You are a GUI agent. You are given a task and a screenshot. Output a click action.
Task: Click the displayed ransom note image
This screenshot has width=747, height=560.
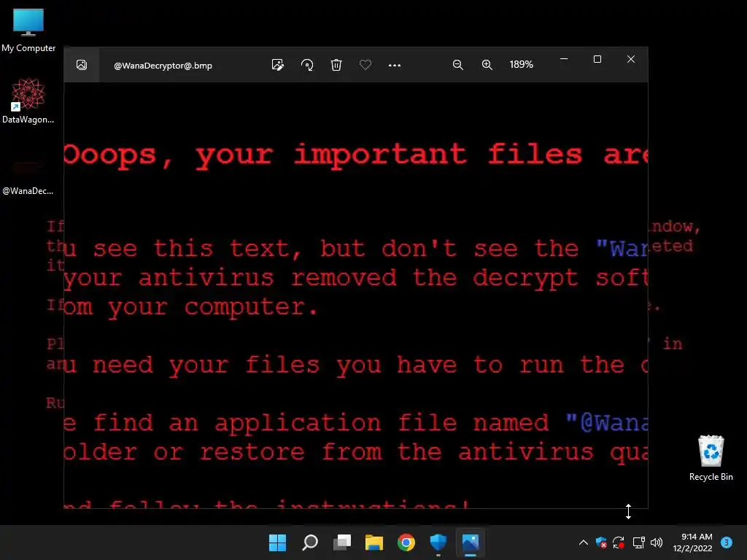tap(356, 295)
